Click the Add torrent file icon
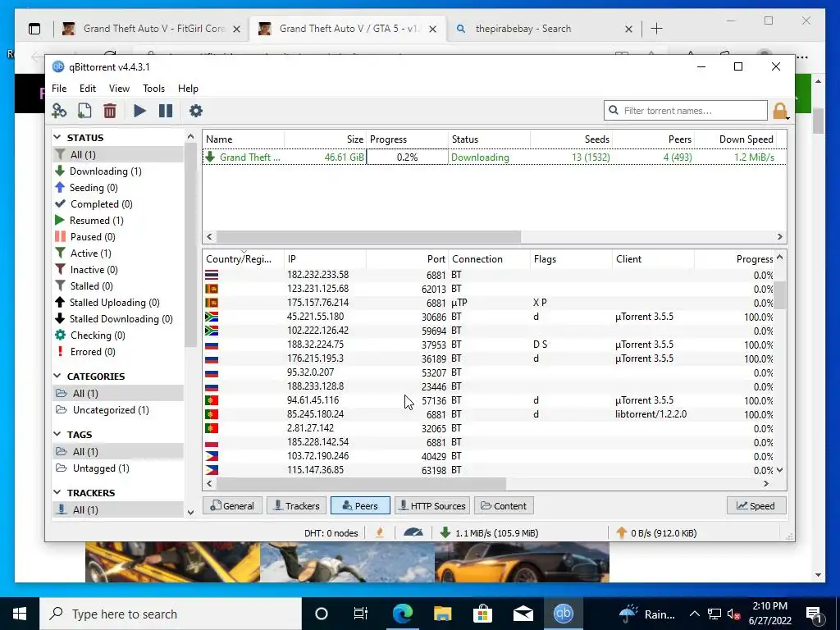 click(84, 111)
